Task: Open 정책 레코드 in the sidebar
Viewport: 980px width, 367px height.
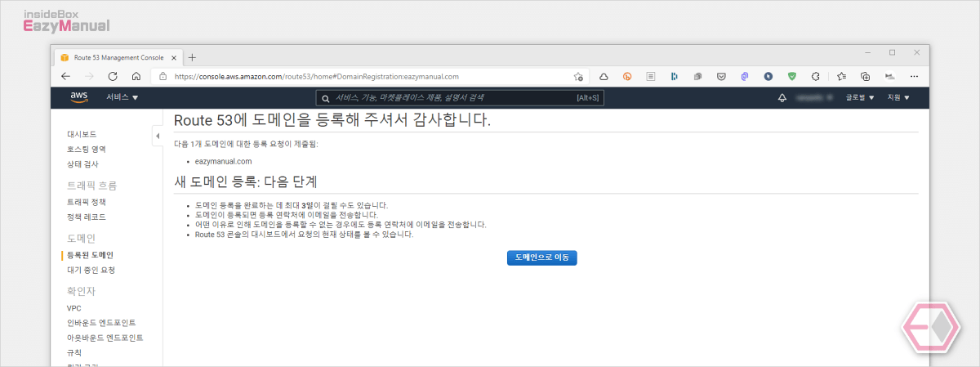Action: 87,217
